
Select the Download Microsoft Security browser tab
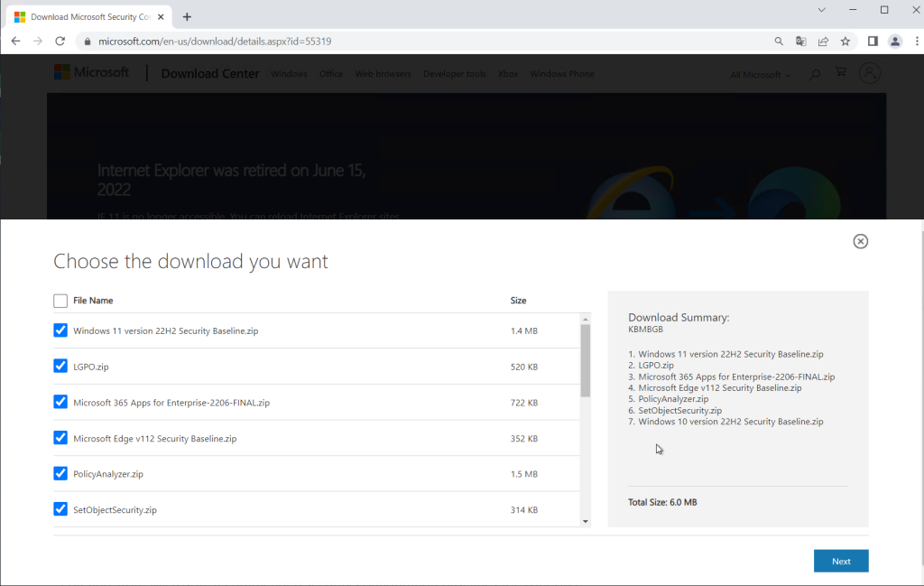[x=89, y=17]
